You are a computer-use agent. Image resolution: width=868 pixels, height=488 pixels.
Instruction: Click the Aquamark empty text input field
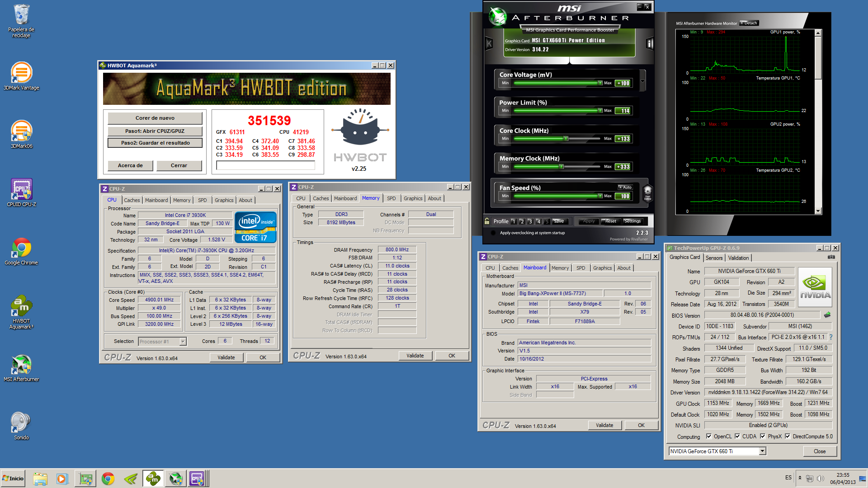coord(265,165)
